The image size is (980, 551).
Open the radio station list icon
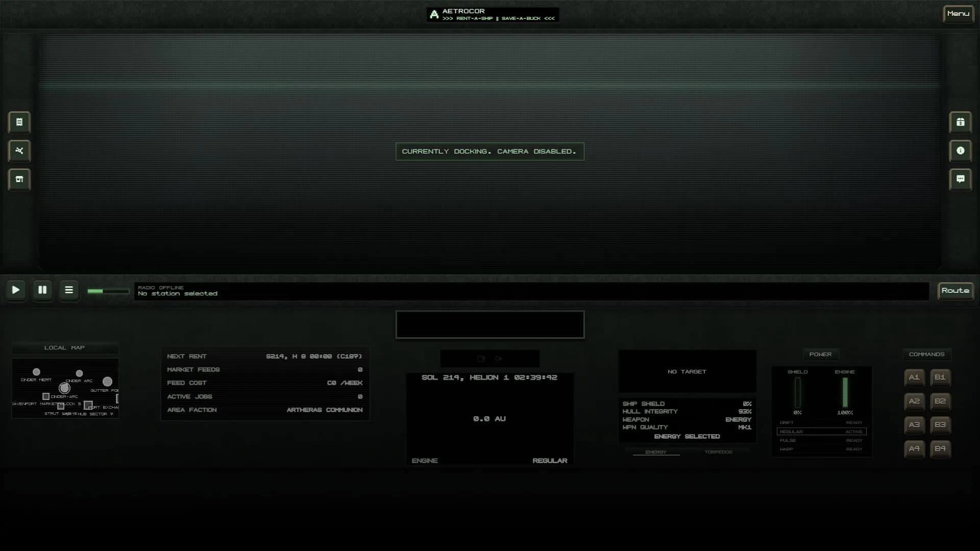(69, 290)
